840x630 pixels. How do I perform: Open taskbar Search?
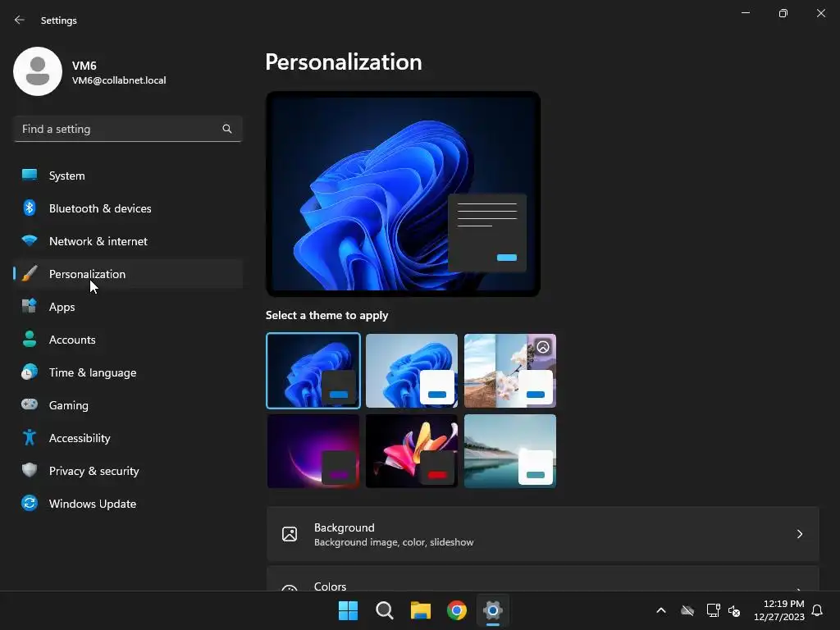pyautogui.click(x=385, y=610)
